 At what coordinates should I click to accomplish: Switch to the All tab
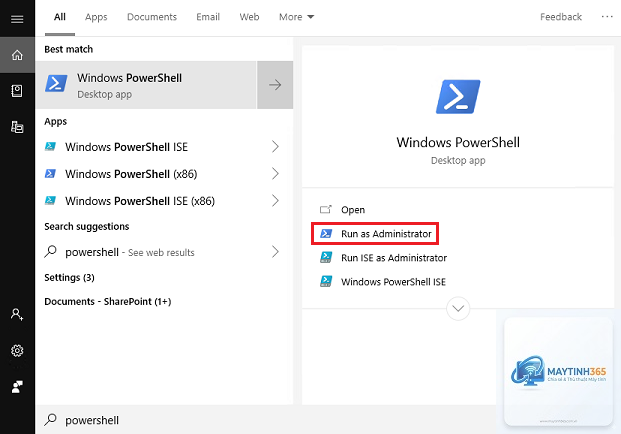pyautogui.click(x=60, y=17)
